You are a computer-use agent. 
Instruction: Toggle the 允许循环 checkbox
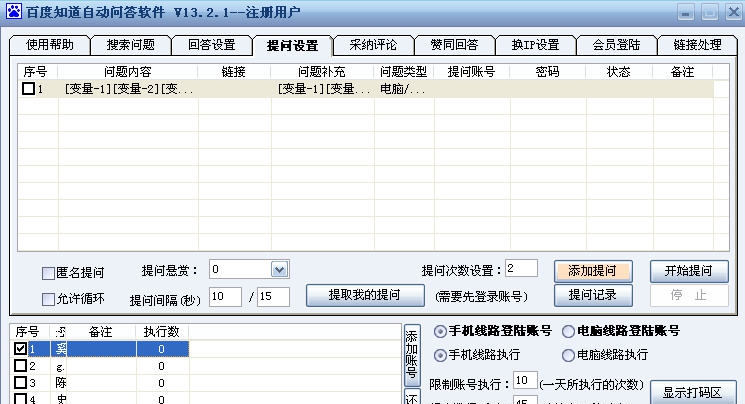pos(48,299)
